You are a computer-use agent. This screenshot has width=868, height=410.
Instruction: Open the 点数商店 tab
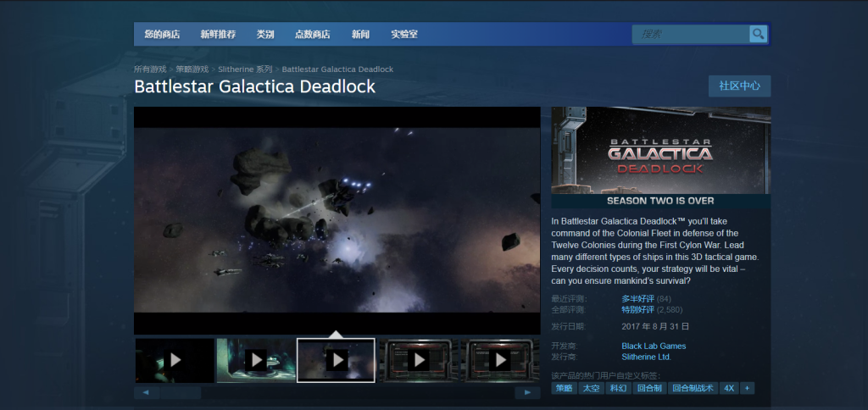tap(312, 34)
